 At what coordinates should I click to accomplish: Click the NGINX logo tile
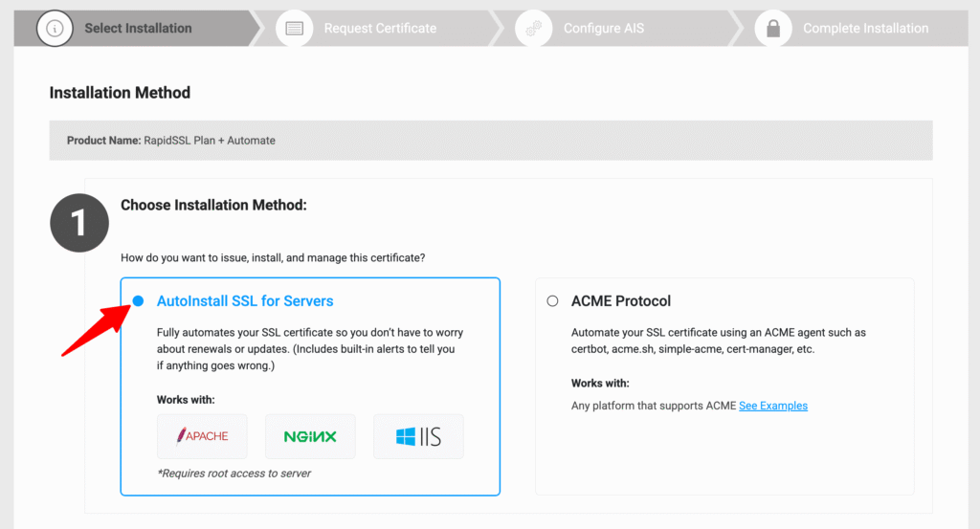310,436
